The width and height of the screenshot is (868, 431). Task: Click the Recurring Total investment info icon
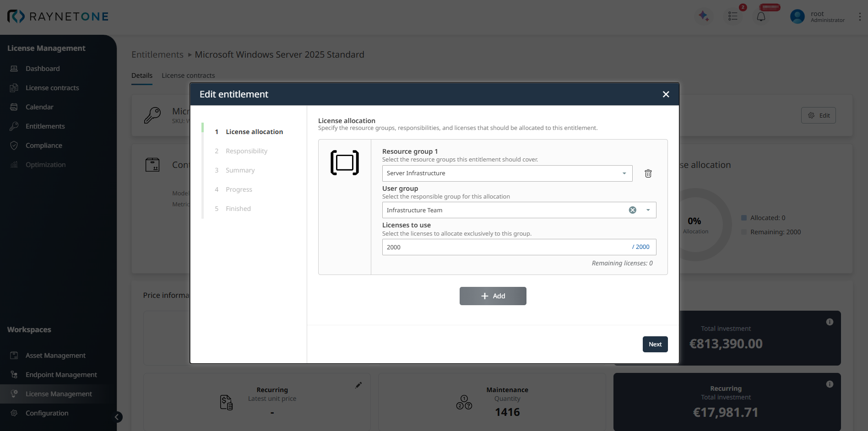[830, 384]
